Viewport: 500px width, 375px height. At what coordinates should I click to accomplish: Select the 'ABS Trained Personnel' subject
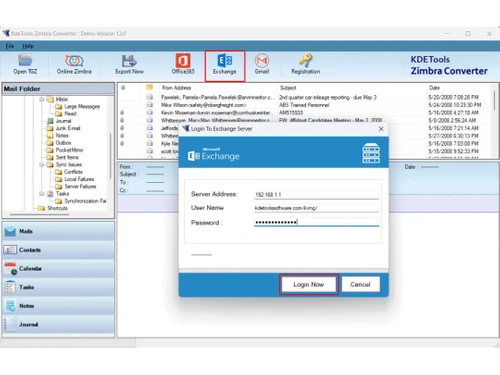304,105
